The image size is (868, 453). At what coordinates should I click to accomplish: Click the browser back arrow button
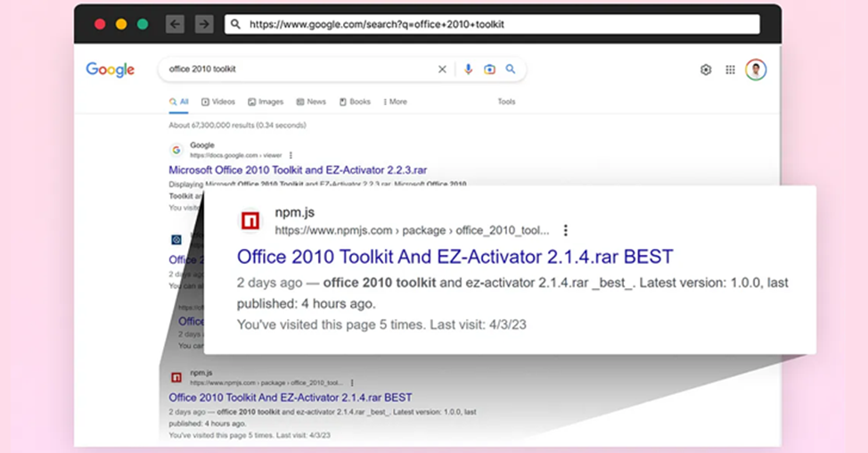[175, 24]
